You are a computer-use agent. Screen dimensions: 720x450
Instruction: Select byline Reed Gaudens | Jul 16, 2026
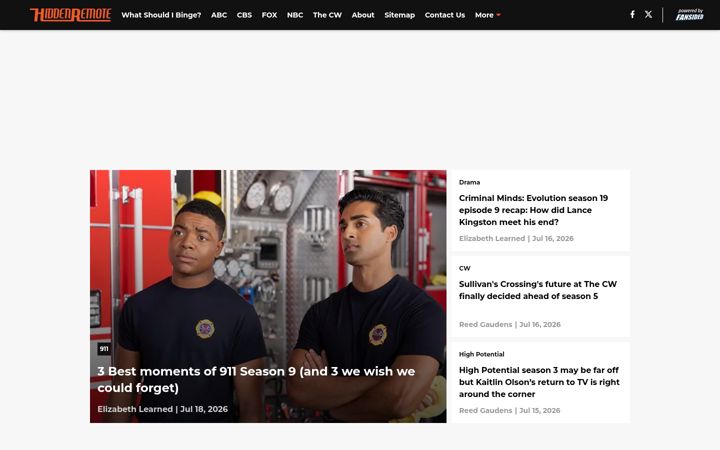510,324
